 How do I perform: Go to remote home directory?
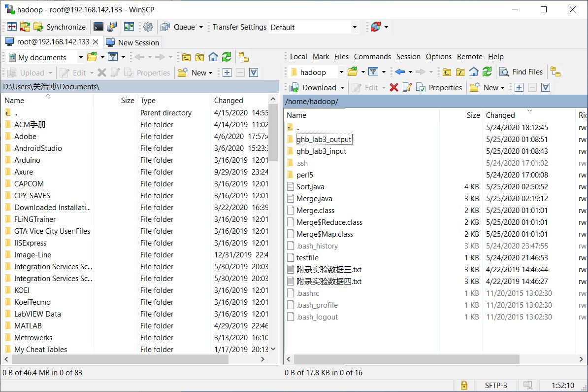(474, 72)
